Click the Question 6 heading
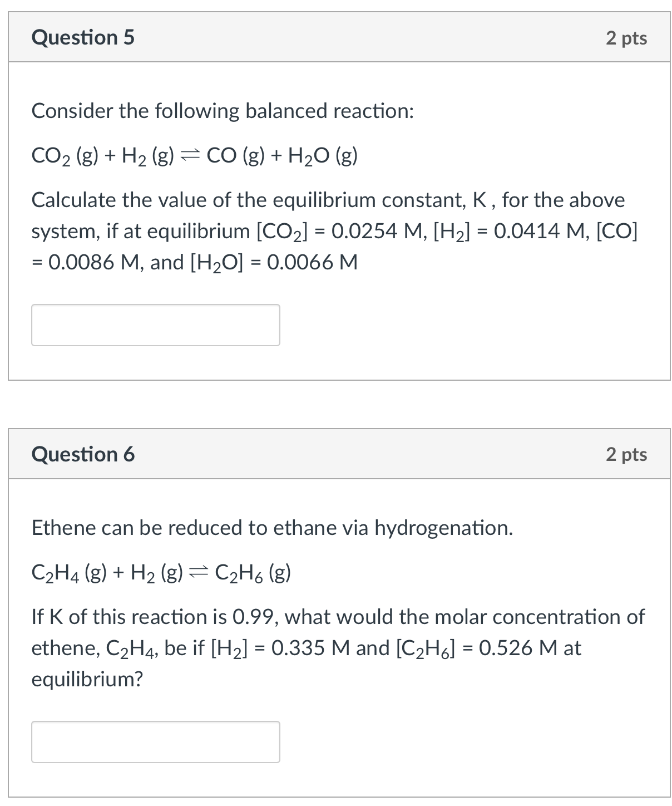 click(x=83, y=454)
